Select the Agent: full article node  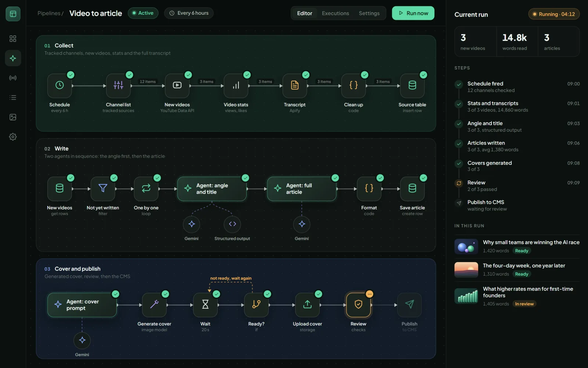coord(302,189)
